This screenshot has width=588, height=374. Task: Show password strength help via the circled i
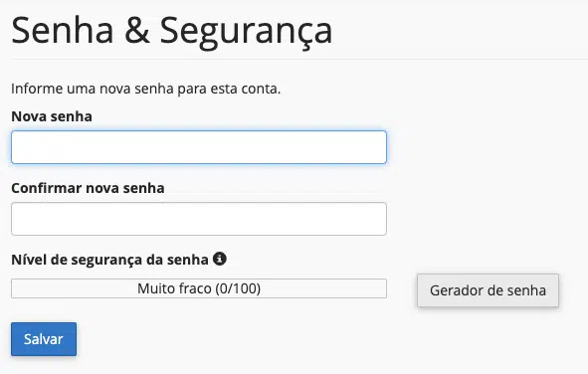coord(219,259)
